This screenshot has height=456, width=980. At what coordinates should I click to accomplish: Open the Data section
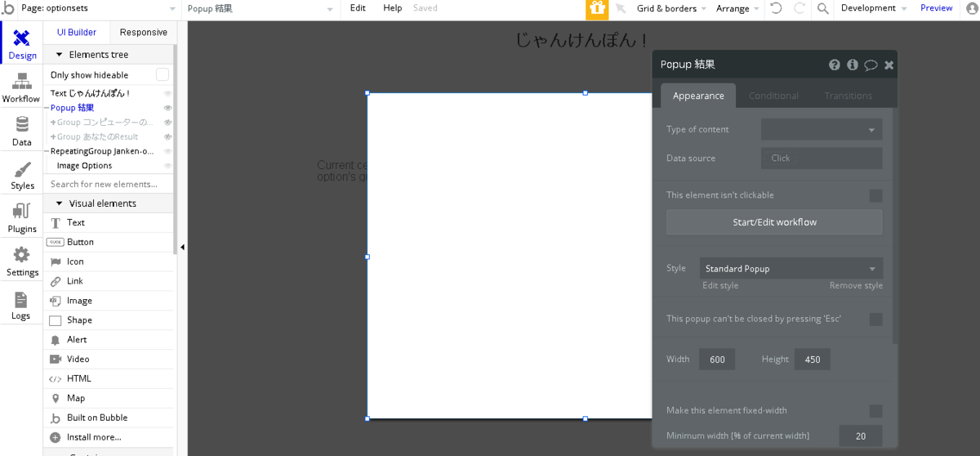(x=22, y=131)
